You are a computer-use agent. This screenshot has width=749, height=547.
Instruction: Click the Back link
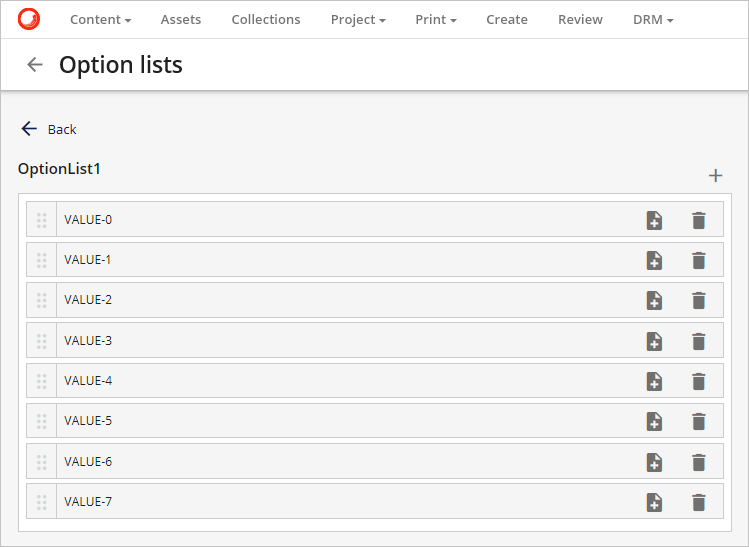[49, 129]
